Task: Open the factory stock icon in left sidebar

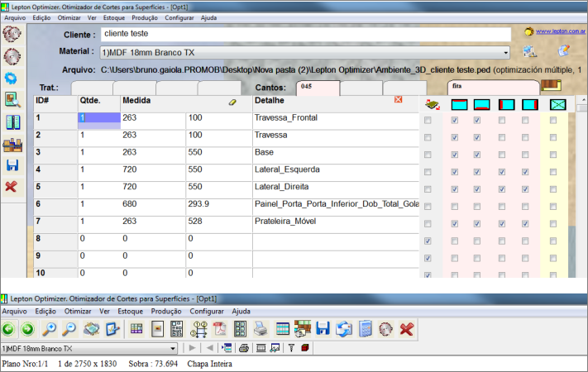Action: coord(12,145)
